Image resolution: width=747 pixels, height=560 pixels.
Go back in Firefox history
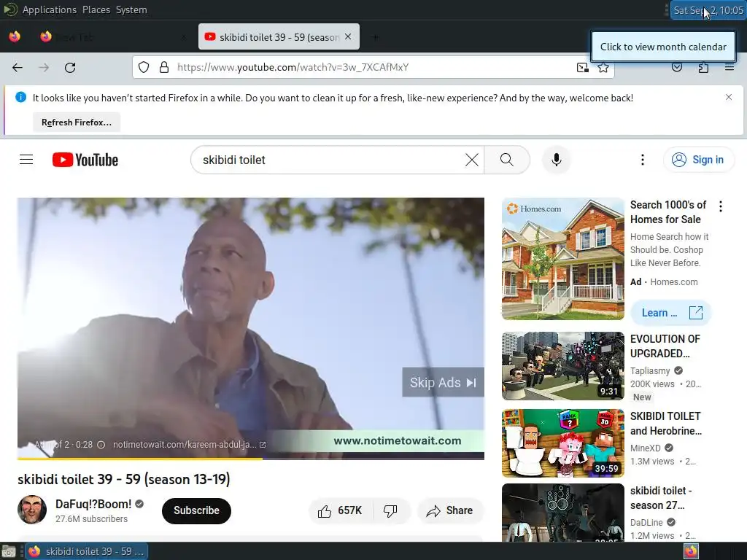pyautogui.click(x=18, y=68)
